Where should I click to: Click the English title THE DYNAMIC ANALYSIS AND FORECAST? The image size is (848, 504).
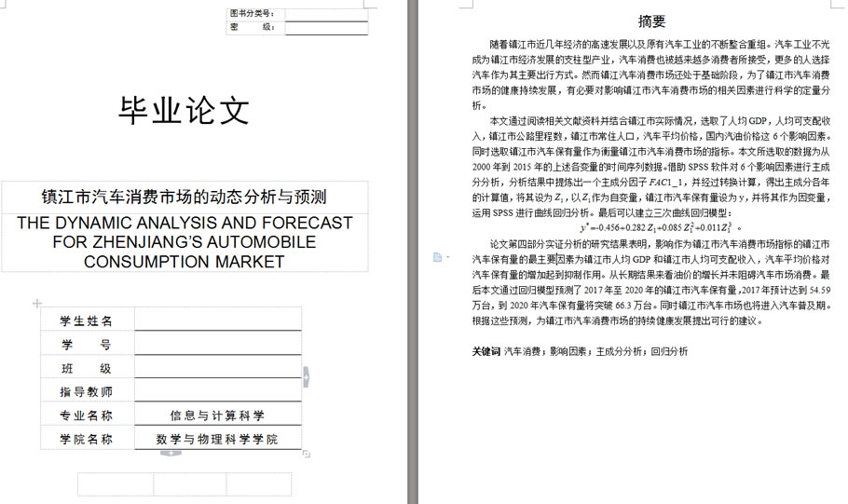184,224
